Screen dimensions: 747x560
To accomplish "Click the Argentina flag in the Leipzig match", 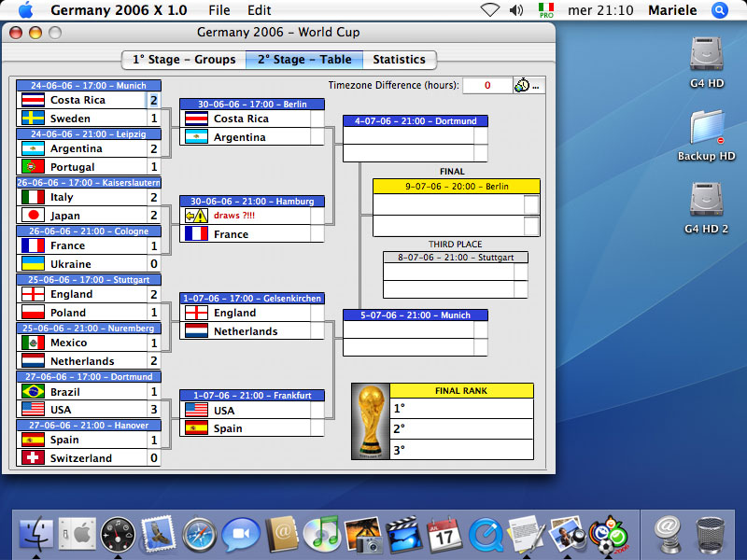I will click(x=33, y=148).
